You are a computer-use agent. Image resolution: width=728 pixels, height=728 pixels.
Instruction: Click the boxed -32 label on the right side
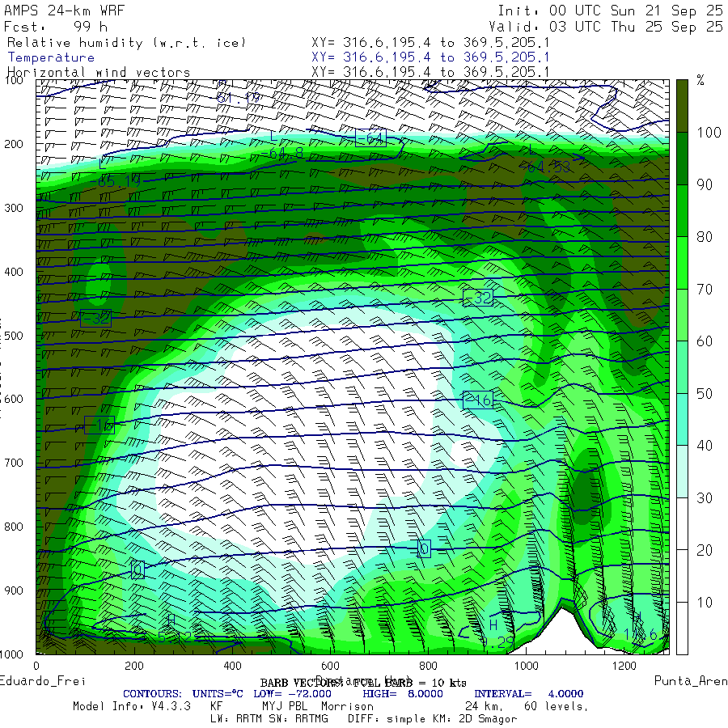click(478, 297)
